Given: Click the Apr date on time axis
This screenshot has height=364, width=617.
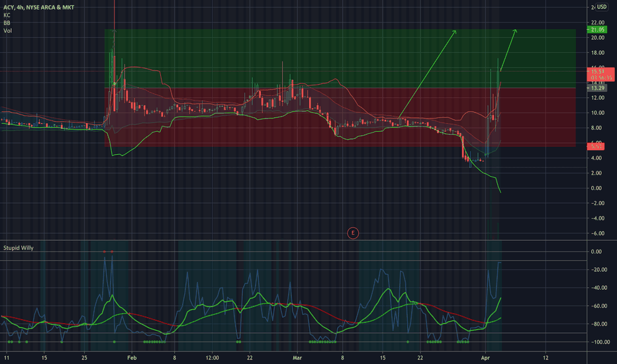Looking at the screenshot, I should pyautogui.click(x=485, y=357).
